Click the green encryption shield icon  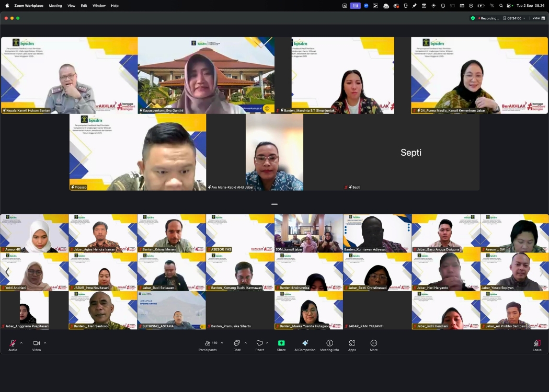(473, 18)
